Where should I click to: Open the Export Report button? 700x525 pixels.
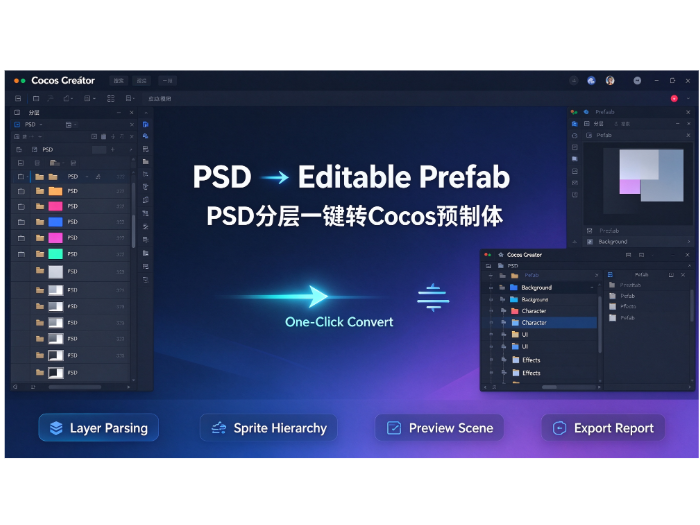(x=603, y=428)
